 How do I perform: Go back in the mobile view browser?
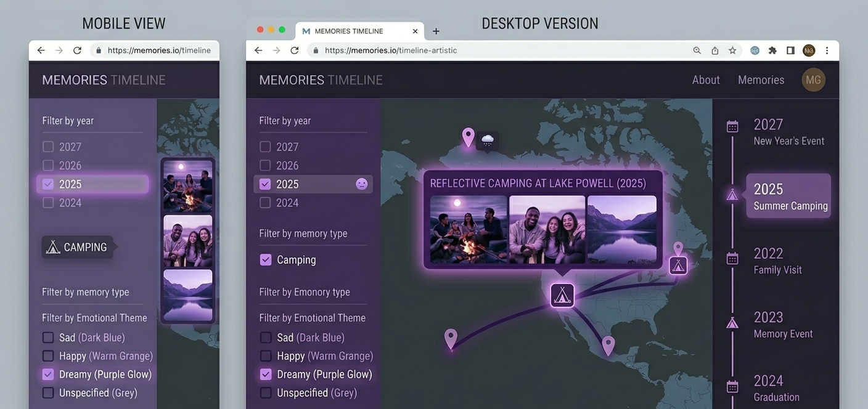pos(41,51)
